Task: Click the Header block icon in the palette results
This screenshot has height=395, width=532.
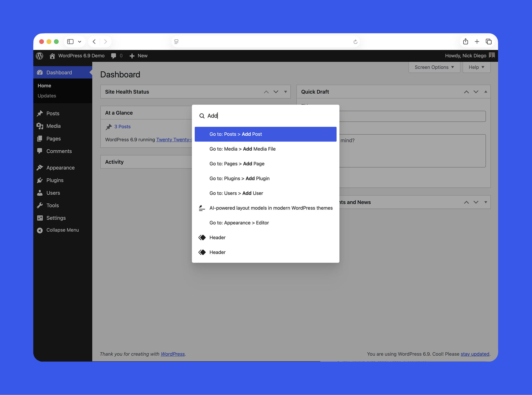Action: 202,238
